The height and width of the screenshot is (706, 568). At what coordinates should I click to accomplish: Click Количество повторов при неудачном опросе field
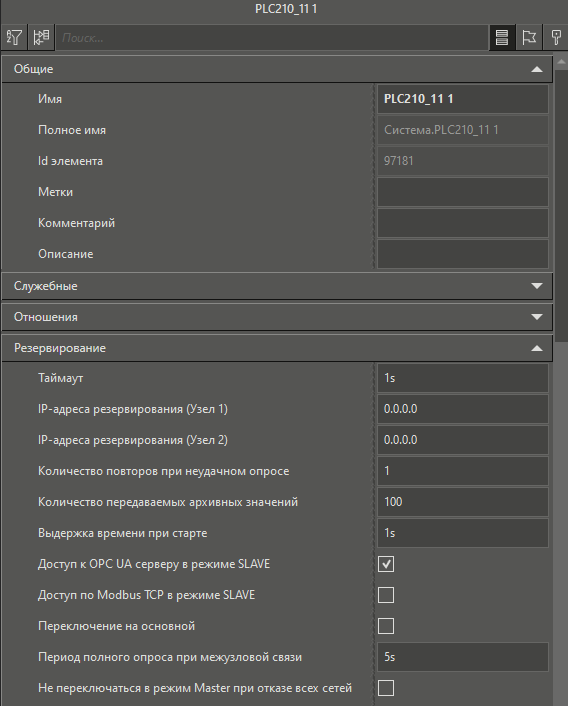tap(463, 471)
